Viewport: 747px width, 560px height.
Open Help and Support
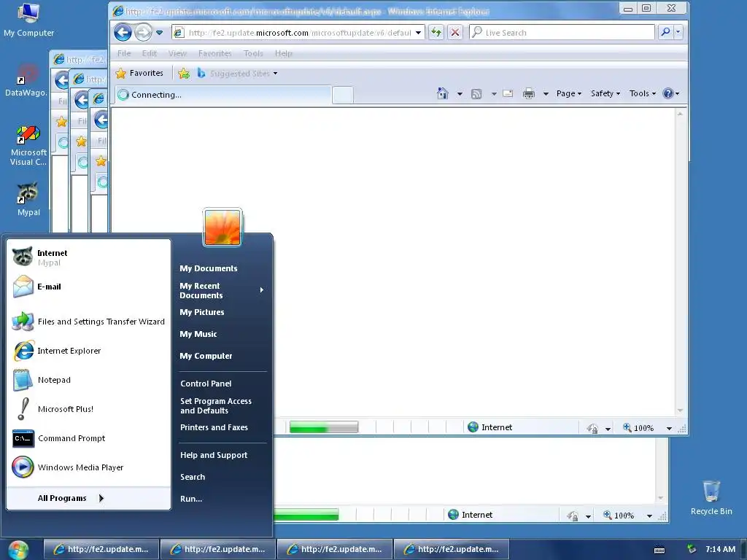coord(214,455)
